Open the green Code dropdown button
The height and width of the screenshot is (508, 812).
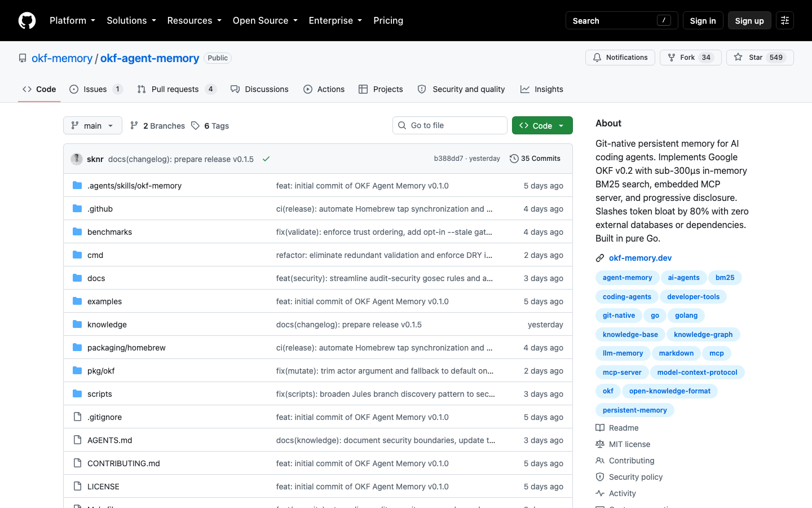point(542,125)
